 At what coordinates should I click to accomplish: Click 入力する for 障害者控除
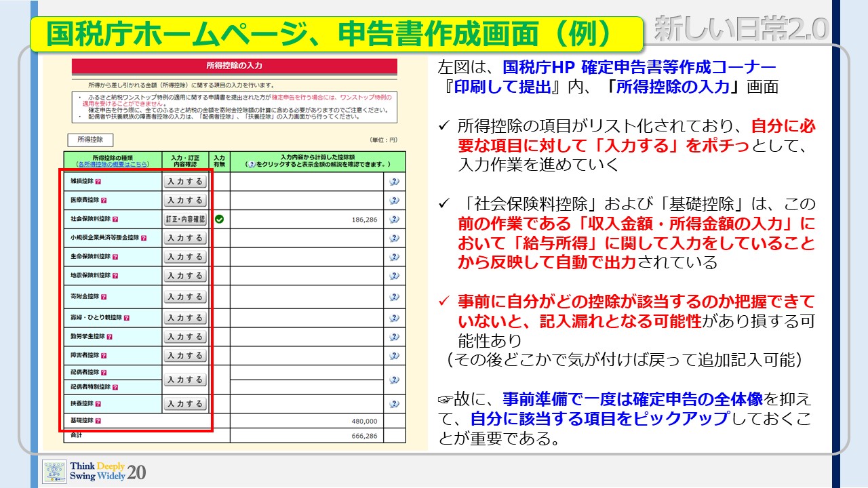(x=185, y=356)
